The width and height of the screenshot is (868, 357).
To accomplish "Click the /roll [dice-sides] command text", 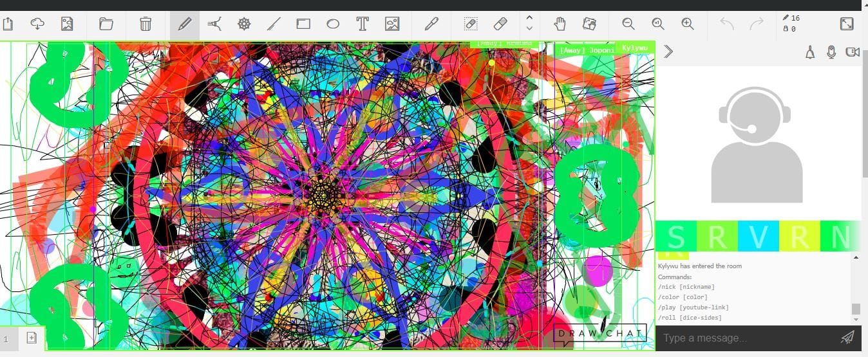I will pos(690,318).
